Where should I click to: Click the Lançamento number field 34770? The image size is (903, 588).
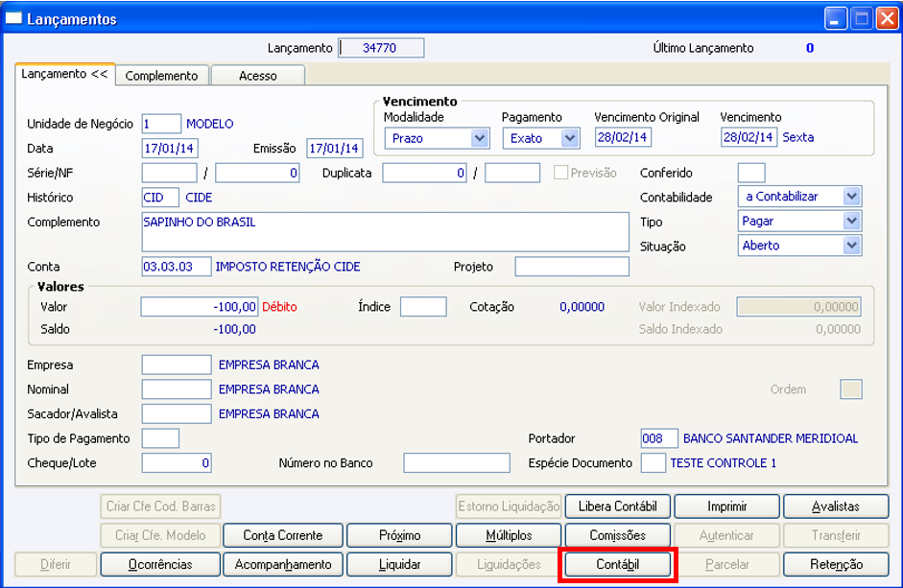click(x=381, y=48)
